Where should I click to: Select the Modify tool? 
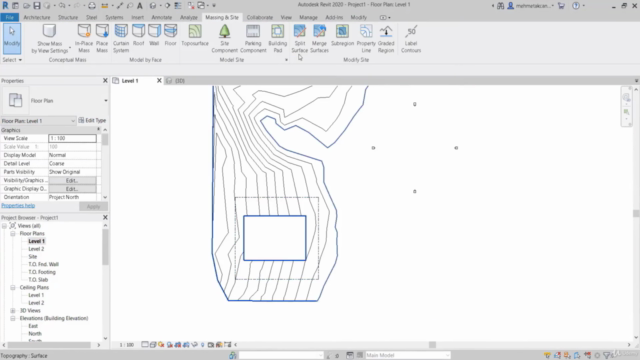coord(12,39)
